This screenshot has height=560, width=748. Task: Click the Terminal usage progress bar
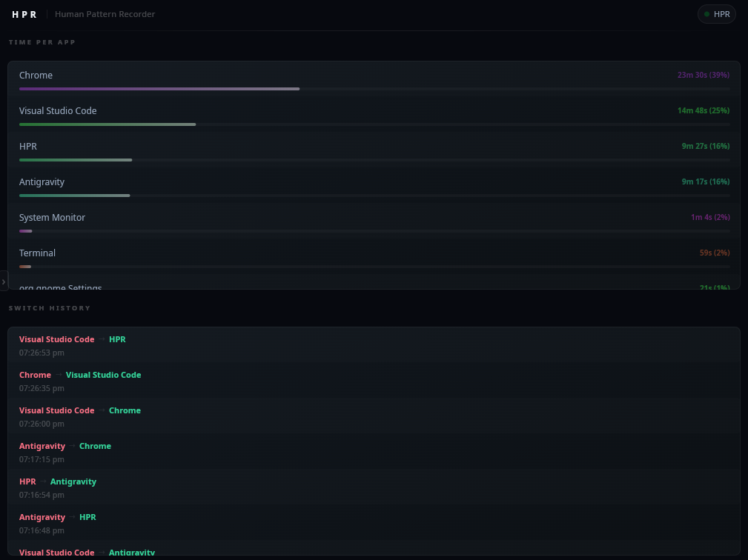point(25,267)
